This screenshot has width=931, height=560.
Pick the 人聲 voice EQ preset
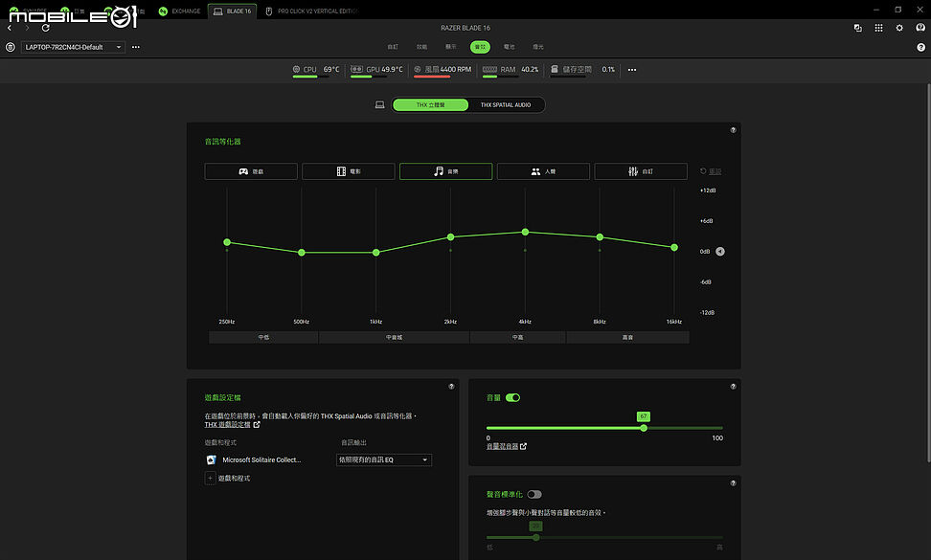pyautogui.click(x=543, y=171)
